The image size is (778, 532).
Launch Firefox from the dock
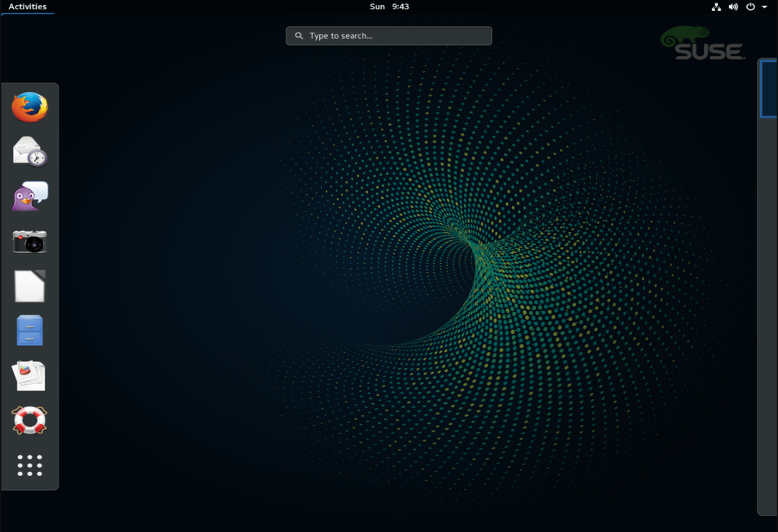pyautogui.click(x=30, y=107)
